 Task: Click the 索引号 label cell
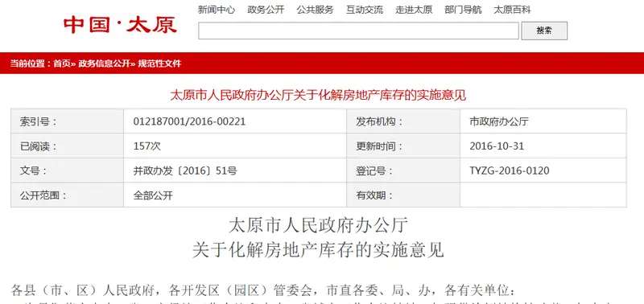click(x=68, y=121)
